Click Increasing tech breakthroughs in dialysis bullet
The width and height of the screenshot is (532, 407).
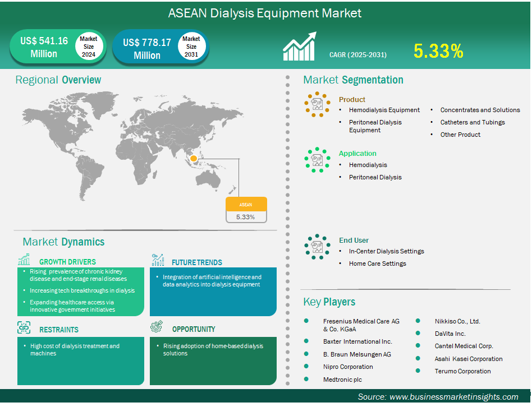[x=82, y=290]
